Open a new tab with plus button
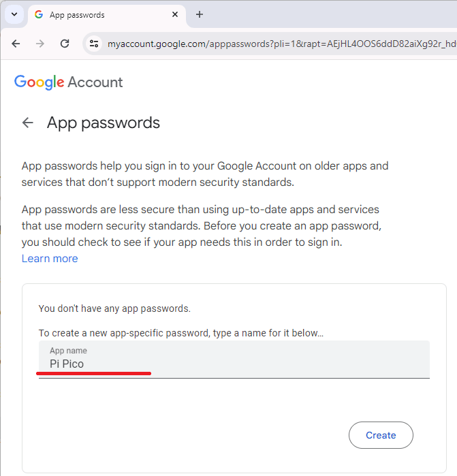This screenshot has height=476, width=457. point(200,14)
